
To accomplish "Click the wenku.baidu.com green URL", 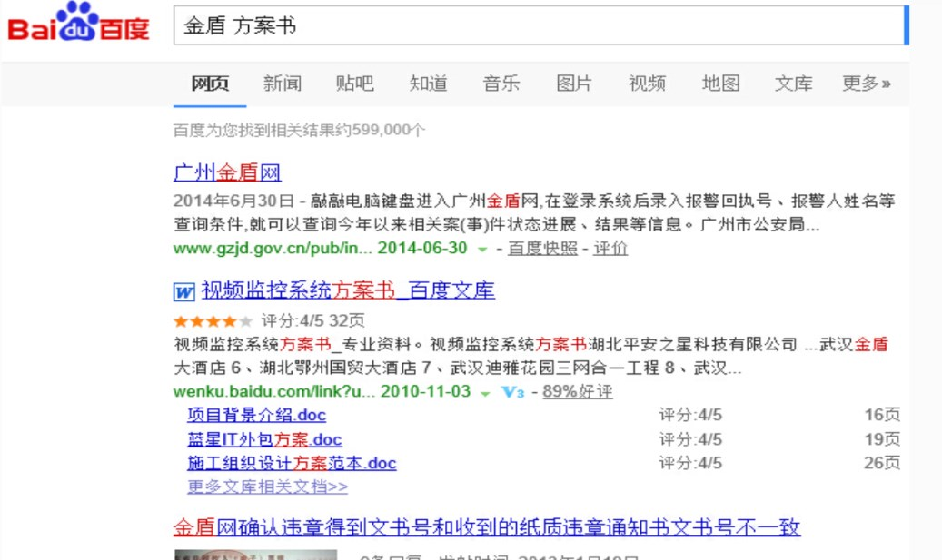I will pyautogui.click(x=274, y=391).
